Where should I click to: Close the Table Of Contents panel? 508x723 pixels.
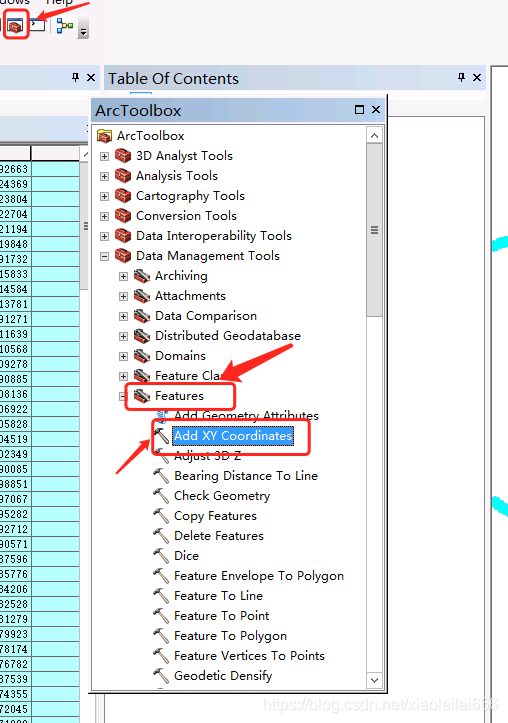pos(477,77)
